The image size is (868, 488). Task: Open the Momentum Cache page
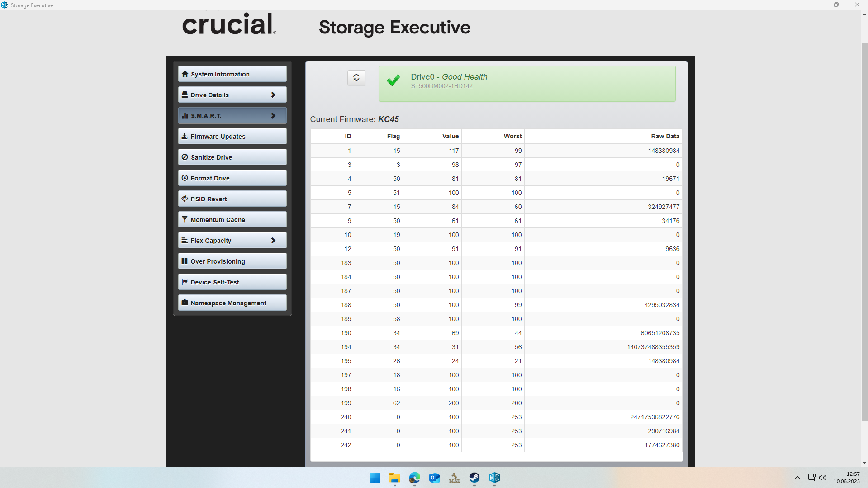pyautogui.click(x=232, y=219)
